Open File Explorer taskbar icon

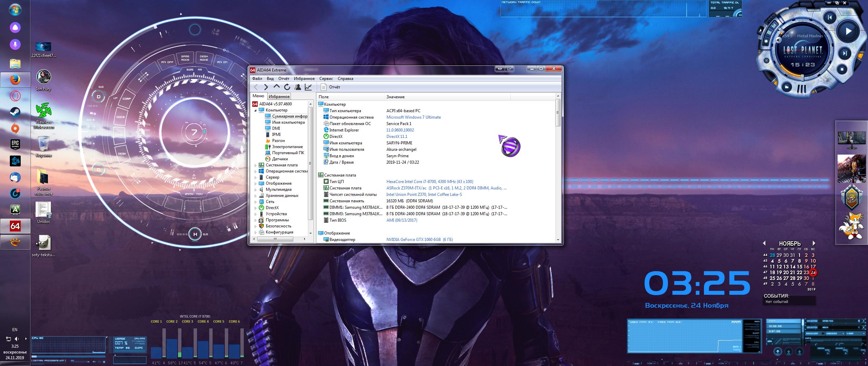tap(15, 63)
